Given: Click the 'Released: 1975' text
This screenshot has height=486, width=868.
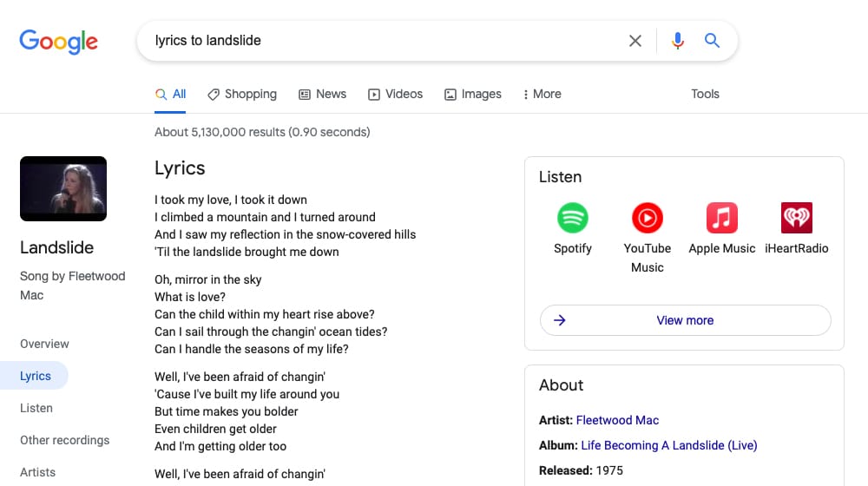Looking at the screenshot, I should [x=581, y=470].
